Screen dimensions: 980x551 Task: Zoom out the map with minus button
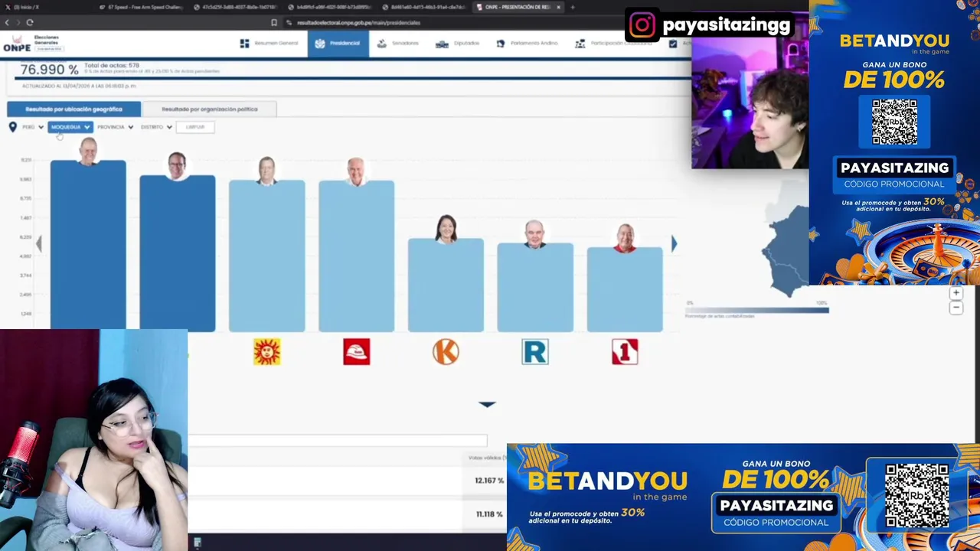(955, 308)
